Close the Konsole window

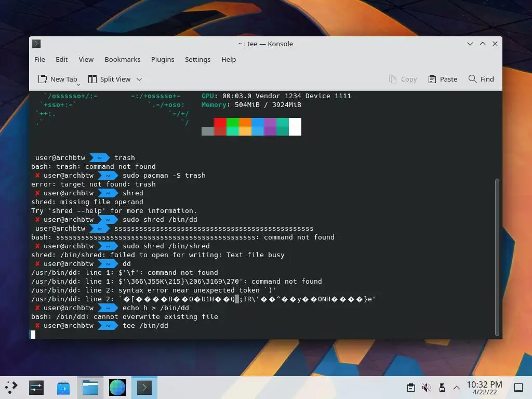[x=495, y=44]
